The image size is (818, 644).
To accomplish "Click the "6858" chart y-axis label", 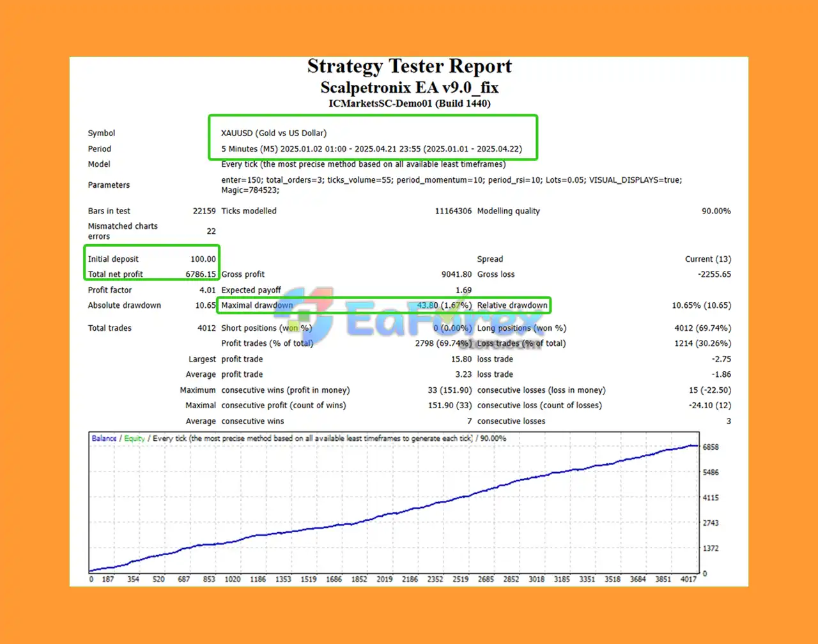I will (711, 447).
